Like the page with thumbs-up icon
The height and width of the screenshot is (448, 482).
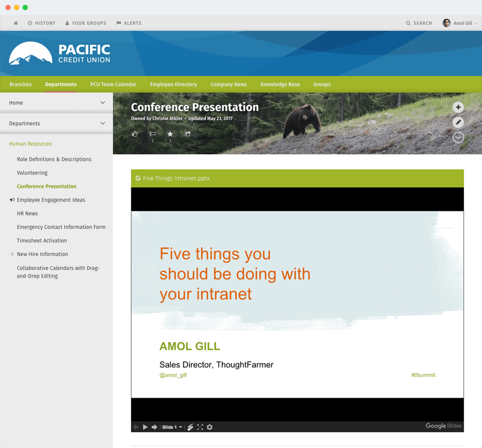pyautogui.click(x=134, y=134)
